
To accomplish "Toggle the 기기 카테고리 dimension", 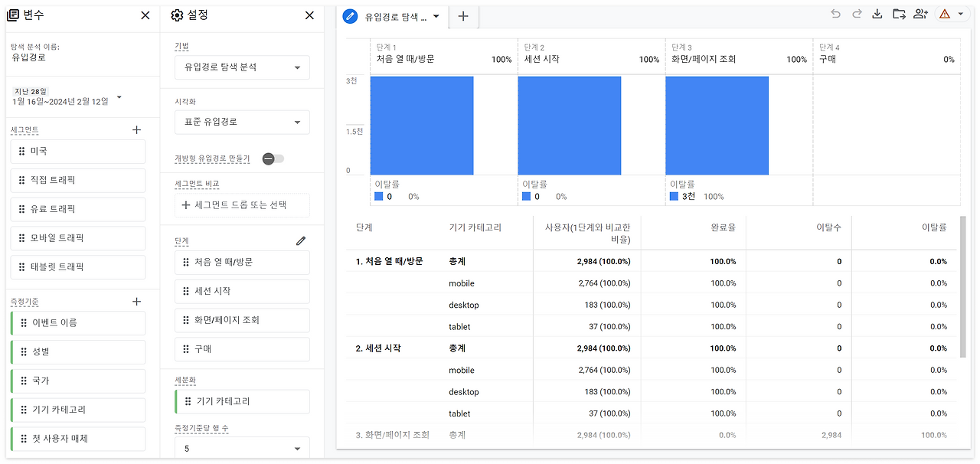I will [77, 410].
